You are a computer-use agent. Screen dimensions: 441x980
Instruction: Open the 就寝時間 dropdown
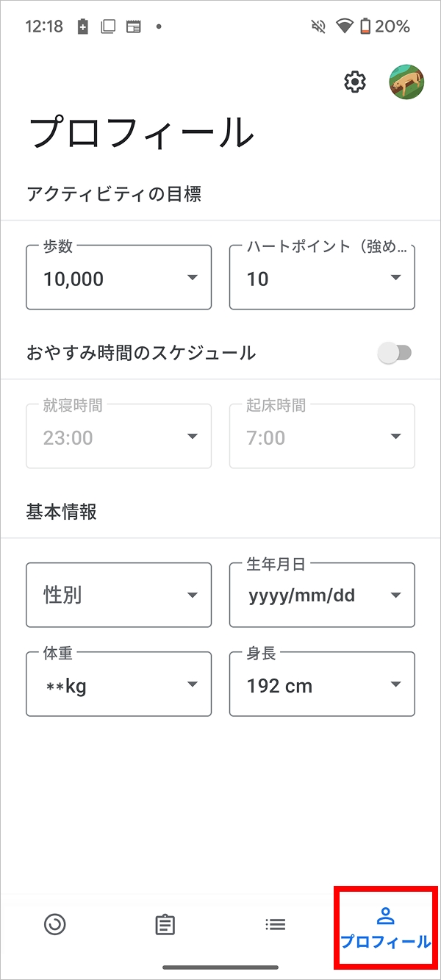click(x=118, y=437)
